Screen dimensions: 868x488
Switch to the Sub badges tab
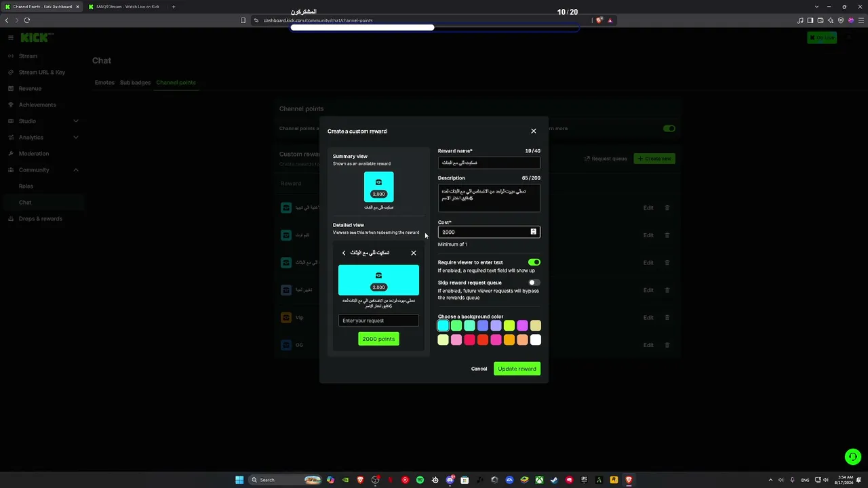(x=135, y=83)
